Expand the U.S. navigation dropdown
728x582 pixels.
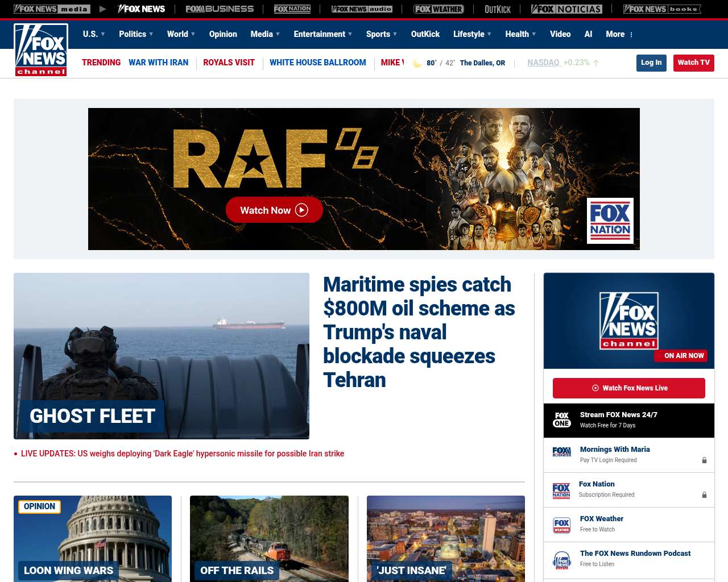tap(94, 34)
